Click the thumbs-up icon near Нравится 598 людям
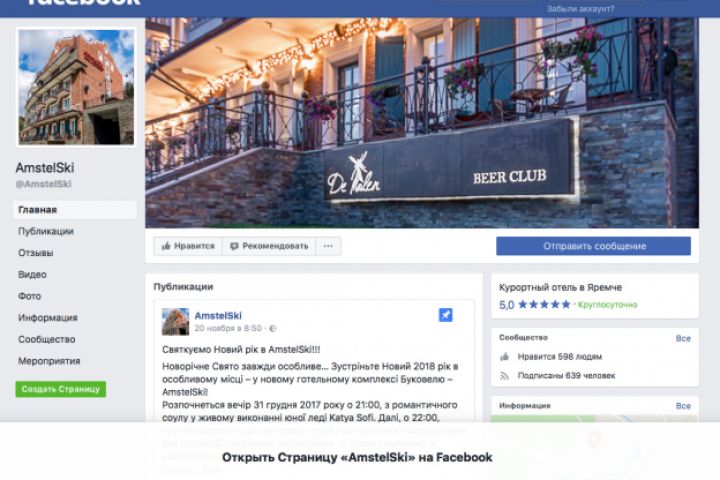Screen dimensions: 720x480 (504, 356)
